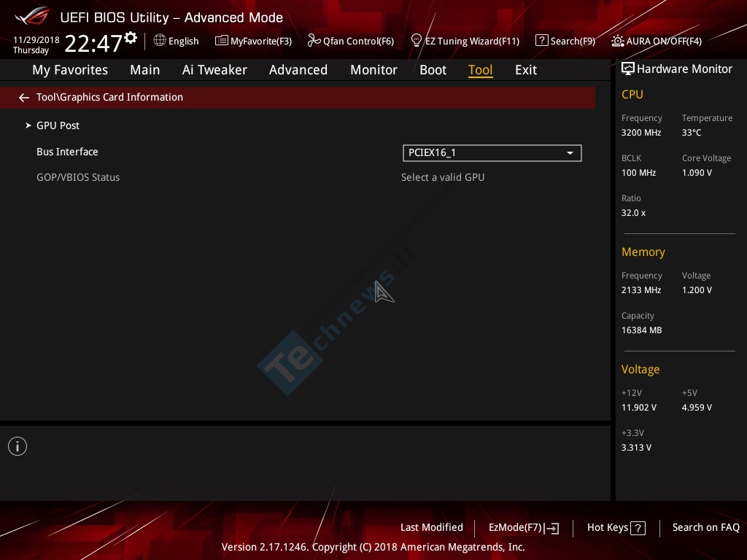Click the Hot Keys question mark icon

pyautogui.click(x=638, y=528)
